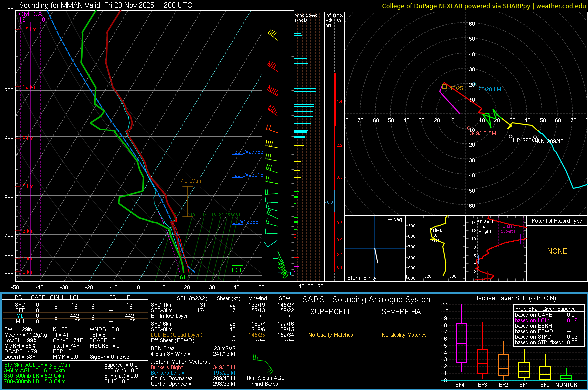The image size is (588, 390).
Task: Click the 4-6km SR Wind 241/13 kt entry
Action: pos(193,354)
